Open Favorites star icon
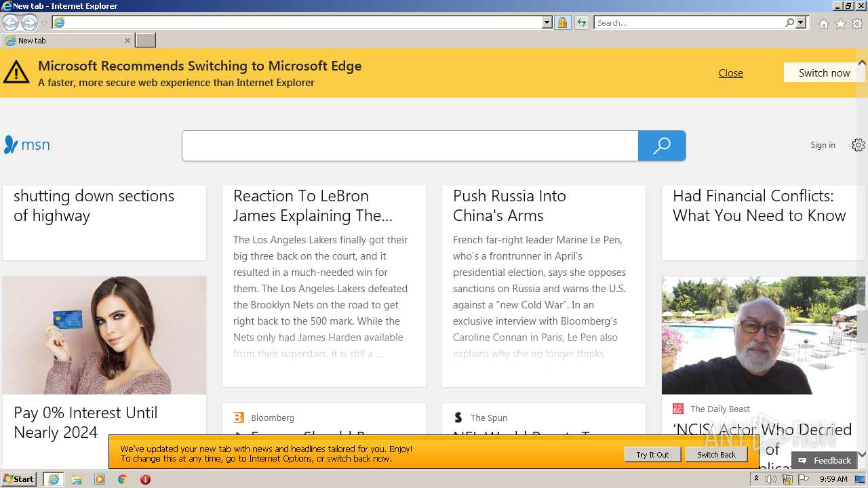Image resolution: width=868 pixels, height=488 pixels. tap(840, 24)
